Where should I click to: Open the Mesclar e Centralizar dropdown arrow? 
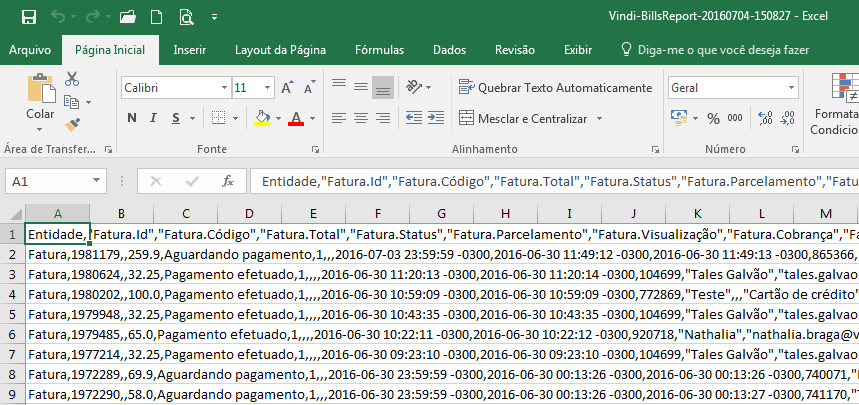600,119
